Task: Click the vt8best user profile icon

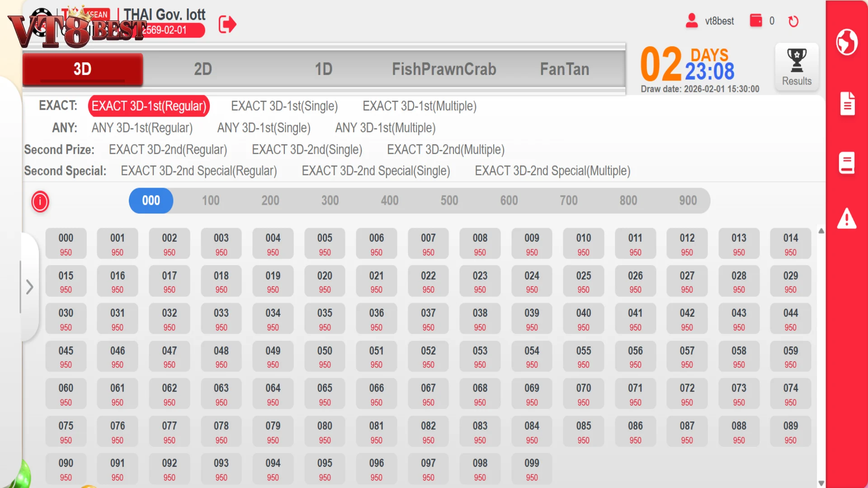Action: tap(692, 21)
